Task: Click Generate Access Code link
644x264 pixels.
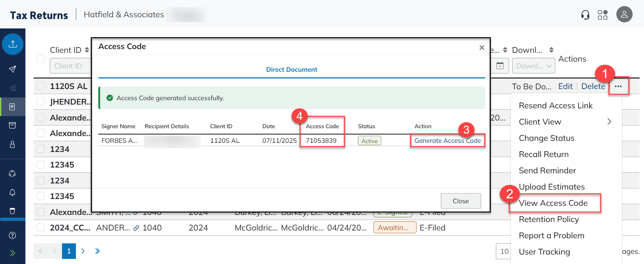Action: tap(447, 141)
